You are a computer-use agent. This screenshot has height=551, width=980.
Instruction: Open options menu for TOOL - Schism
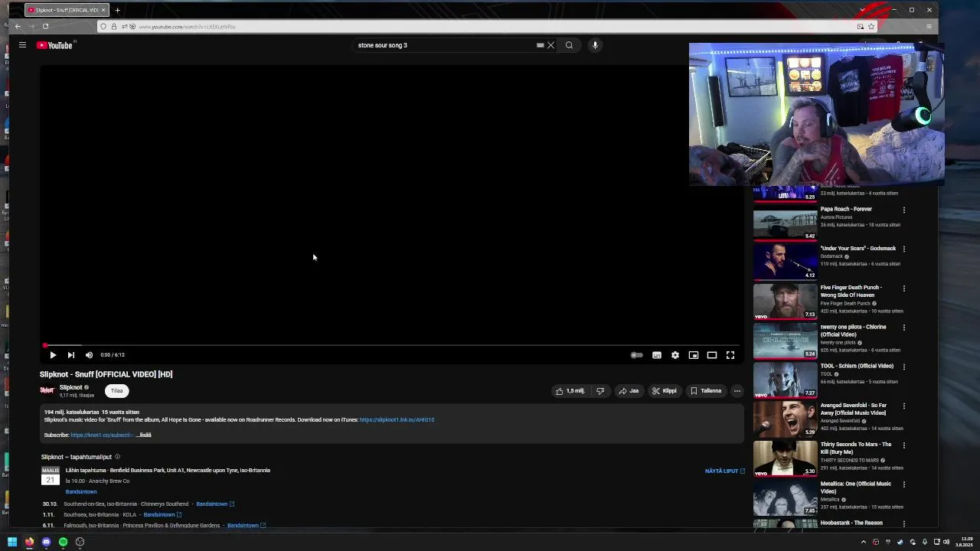point(904,367)
